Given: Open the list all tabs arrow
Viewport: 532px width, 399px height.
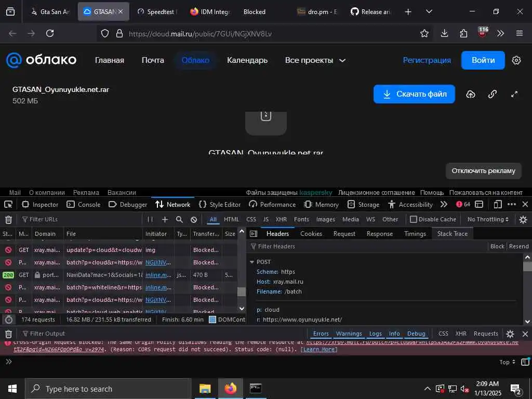Looking at the screenshot, I should (x=429, y=11).
